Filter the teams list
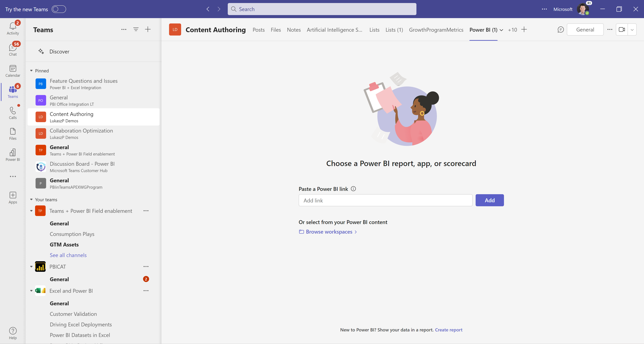Viewport: 644px width, 344px height. (136, 29)
